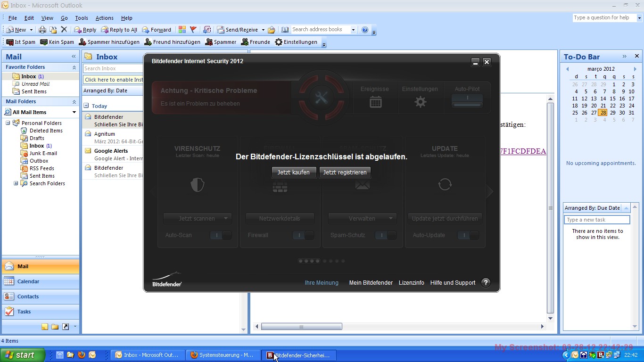Switch to Calendar in navigation pane
The image size is (644, 362).
(x=41, y=281)
